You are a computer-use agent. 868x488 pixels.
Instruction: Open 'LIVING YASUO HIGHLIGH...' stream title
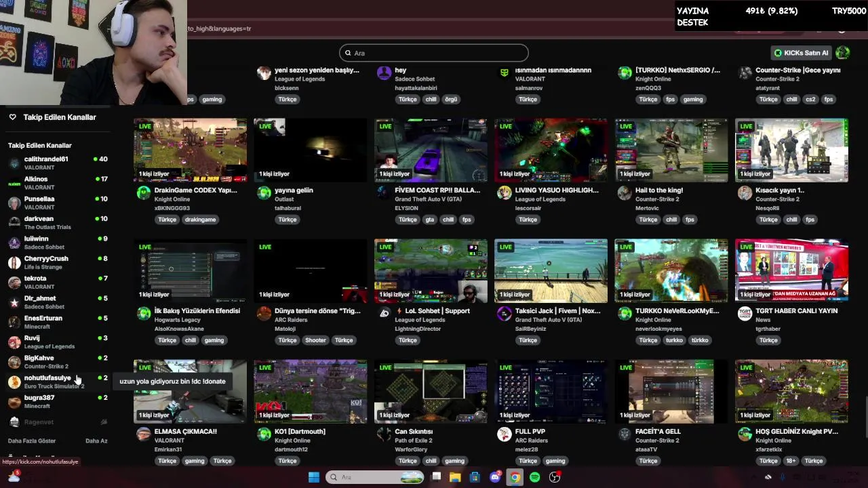557,190
